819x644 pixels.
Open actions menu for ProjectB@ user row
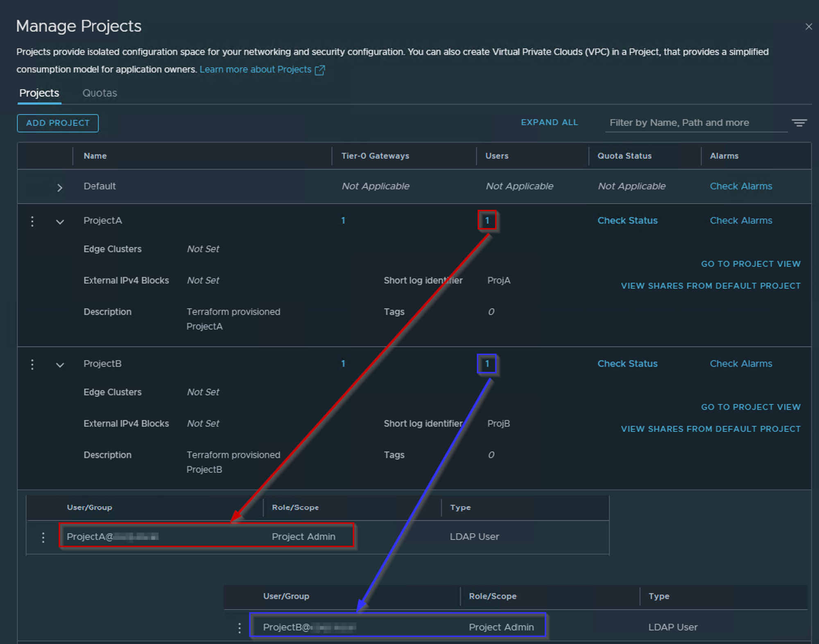240,628
